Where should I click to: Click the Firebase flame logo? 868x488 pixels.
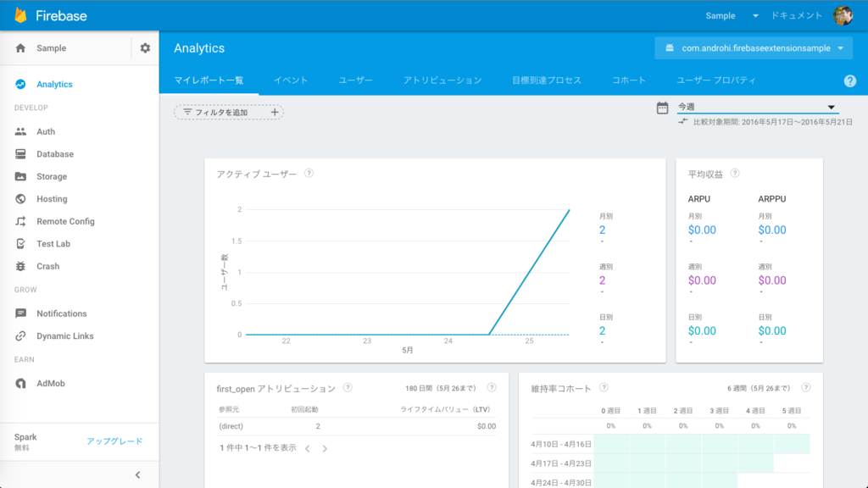tap(20, 15)
